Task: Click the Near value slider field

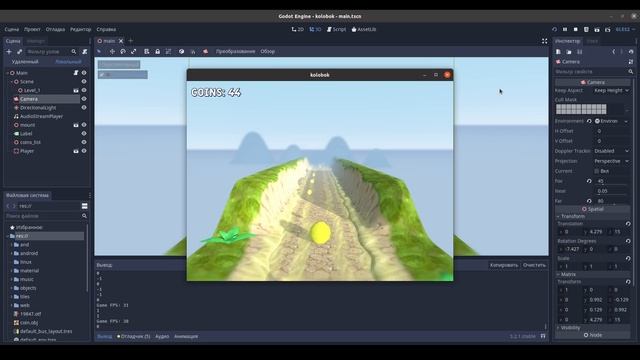Action: (x=611, y=191)
